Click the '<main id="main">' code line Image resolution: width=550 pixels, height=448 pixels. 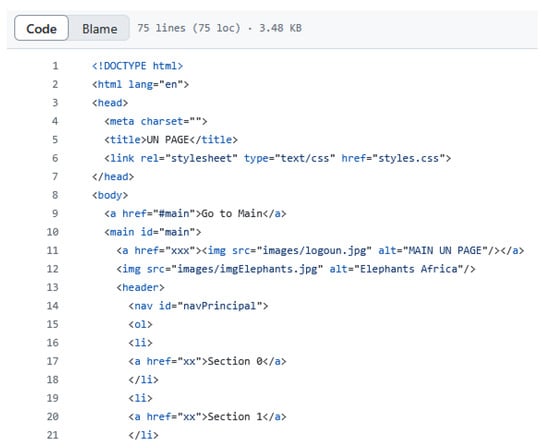click(x=153, y=232)
